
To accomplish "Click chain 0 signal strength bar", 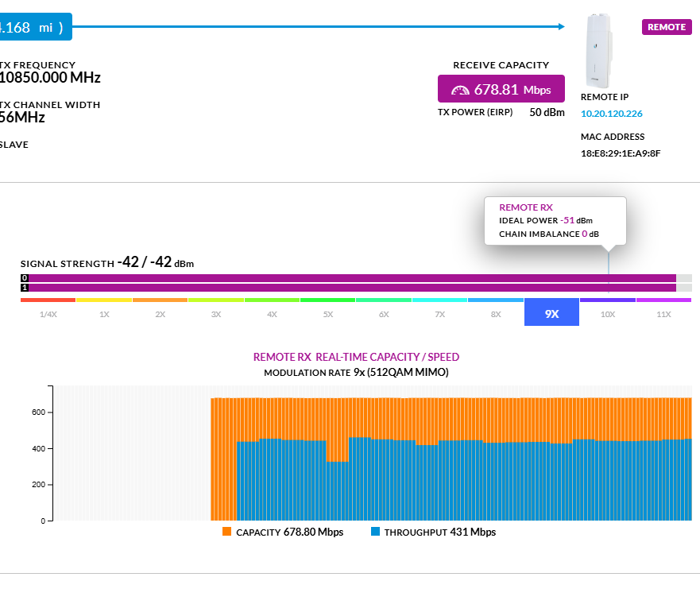I will click(x=350, y=278).
